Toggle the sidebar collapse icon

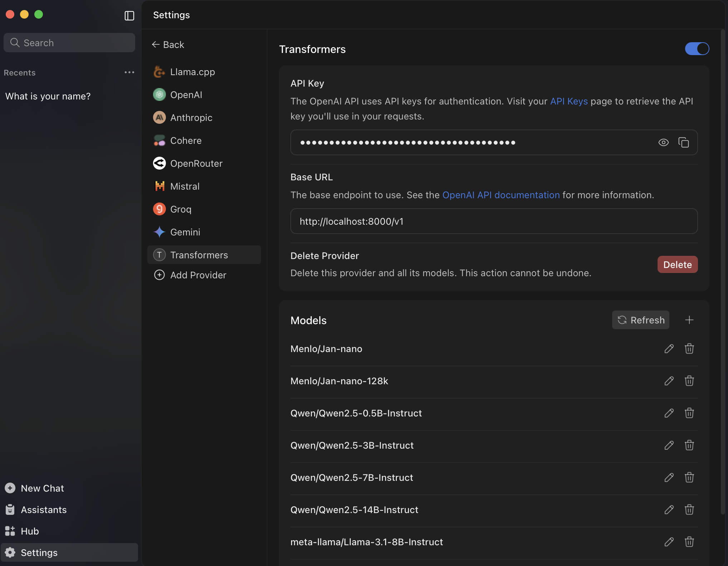129,15
